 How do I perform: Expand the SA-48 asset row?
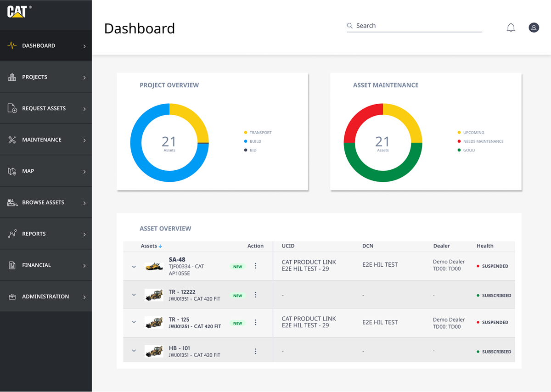tap(134, 266)
